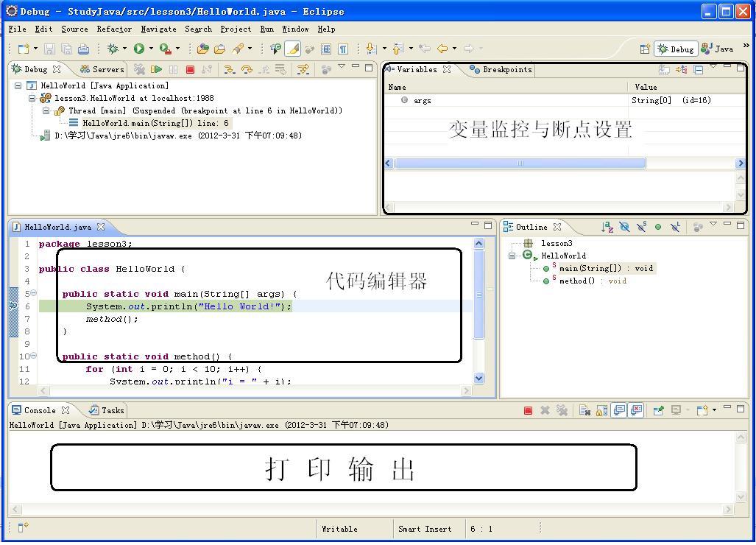The image size is (756, 545).
Task: Toggle Hide Fields in Outline toolbar
Action: coord(624,227)
